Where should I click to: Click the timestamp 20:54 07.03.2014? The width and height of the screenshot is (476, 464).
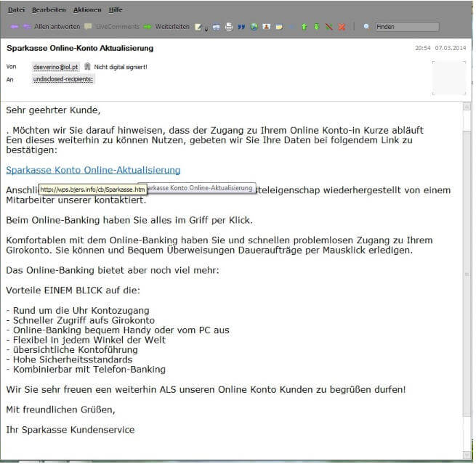click(440, 48)
